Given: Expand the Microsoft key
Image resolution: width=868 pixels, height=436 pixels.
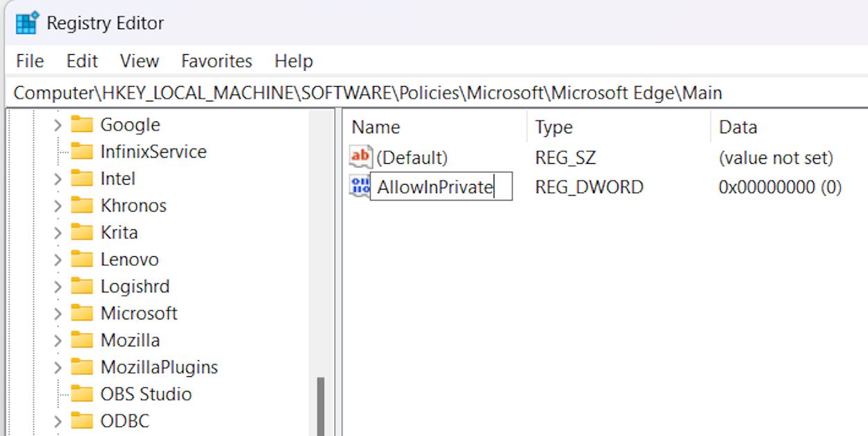Looking at the screenshot, I should point(58,314).
